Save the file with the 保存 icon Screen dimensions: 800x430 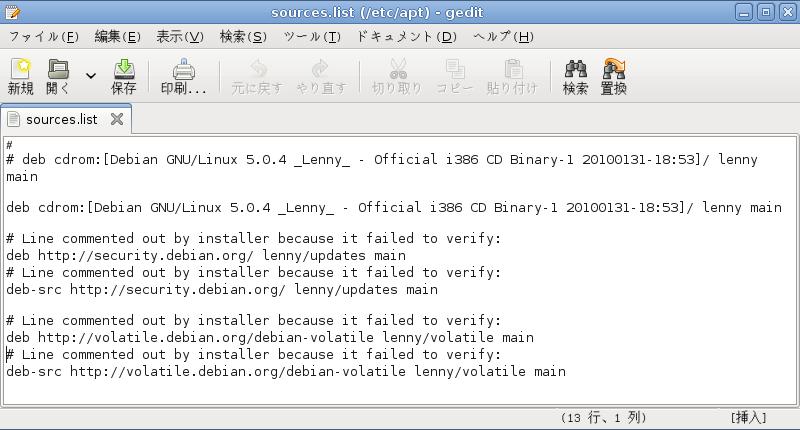(123, 69)
